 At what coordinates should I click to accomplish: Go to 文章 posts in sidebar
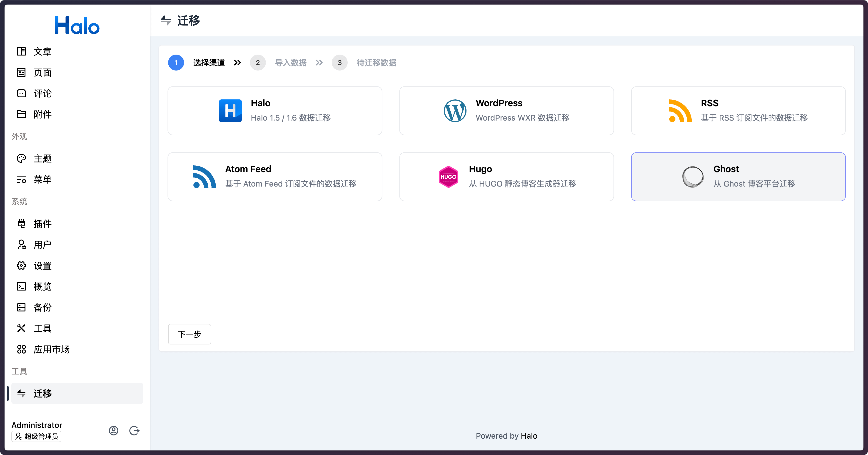click(42, 52)
